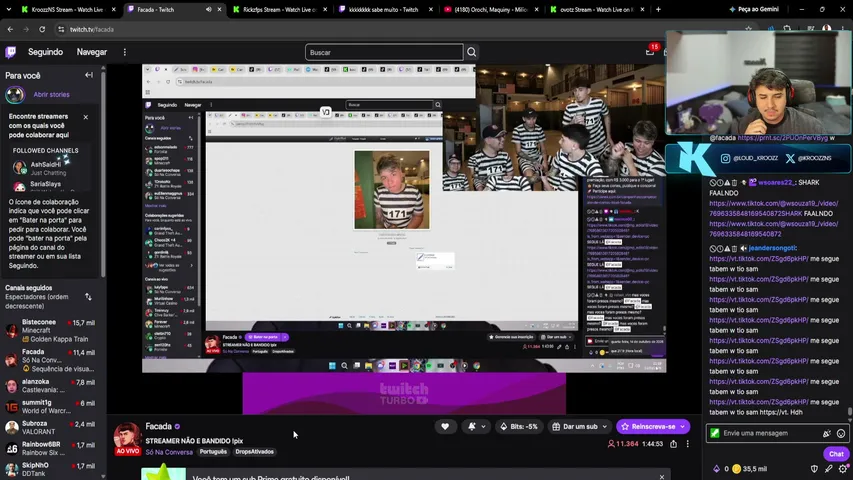Go back in browser history
This screenshot has height=480, width=853.
click(10, 29)
